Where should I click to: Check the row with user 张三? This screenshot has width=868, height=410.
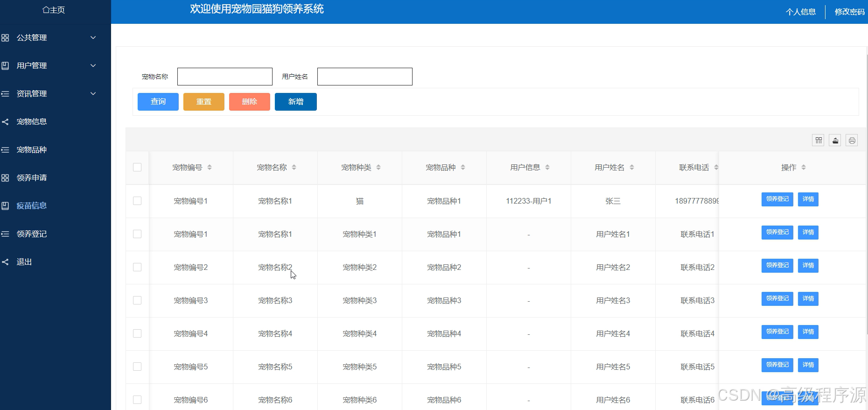[137, 201]
